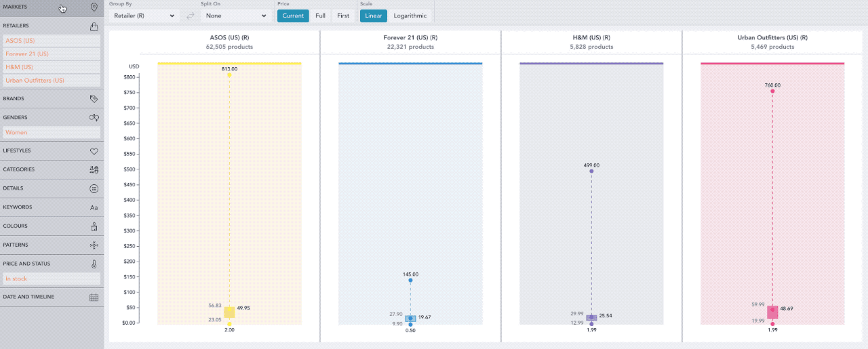Click the Genders symbol icon

click(x=94, y=117)
